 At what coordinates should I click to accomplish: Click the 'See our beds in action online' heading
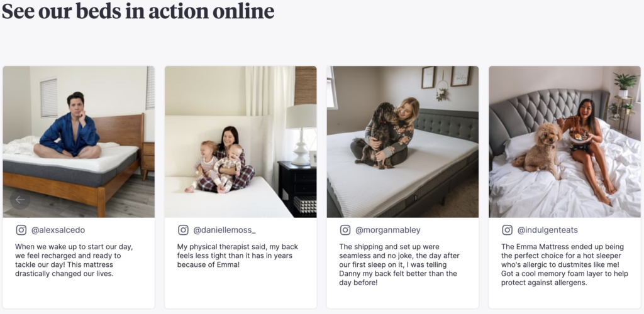(138, 11)
